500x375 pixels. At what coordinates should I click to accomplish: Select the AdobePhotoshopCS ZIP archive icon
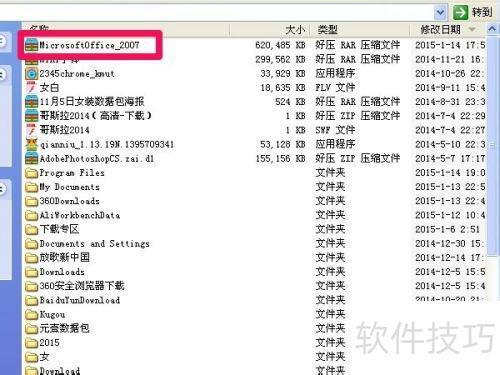point(32,159)
